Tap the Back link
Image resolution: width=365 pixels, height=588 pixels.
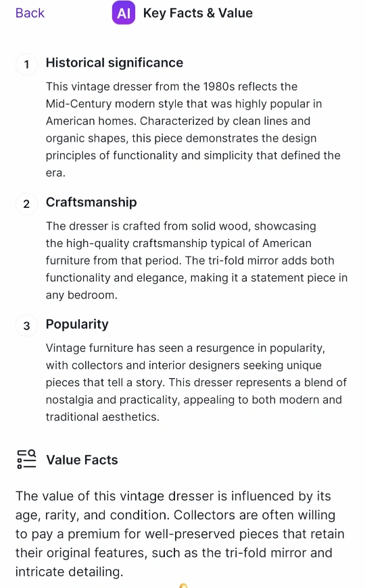[30, 13]
